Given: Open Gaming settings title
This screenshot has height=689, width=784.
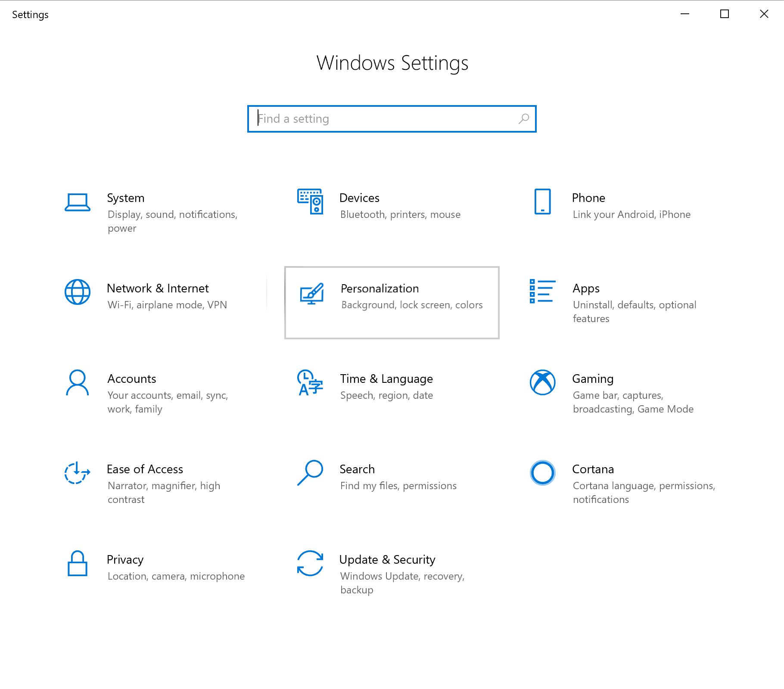Looking at the screenshot, I should pyautogui.click(x=593, y=379).
